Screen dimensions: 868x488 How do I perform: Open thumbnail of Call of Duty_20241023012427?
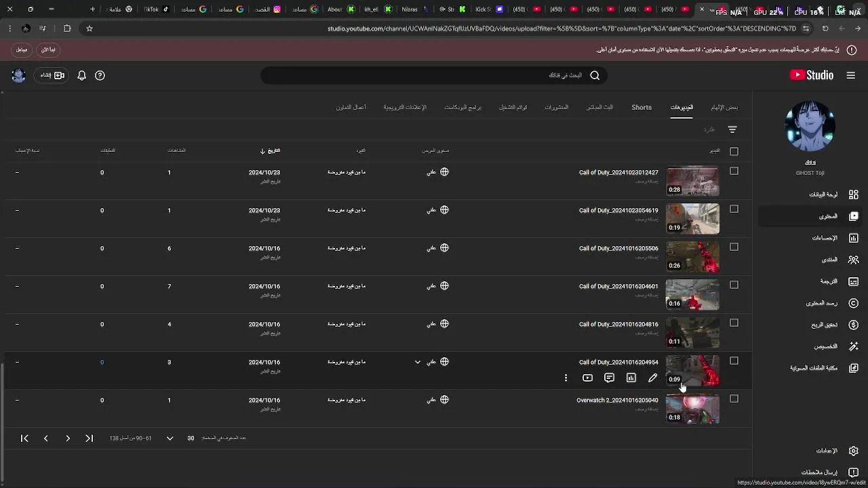pyautogui.click(x=692, y=181)
